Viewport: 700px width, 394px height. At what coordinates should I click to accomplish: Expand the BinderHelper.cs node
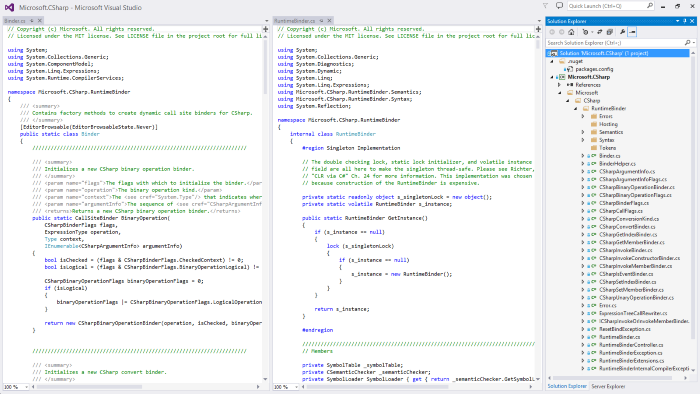coord(583,164)
